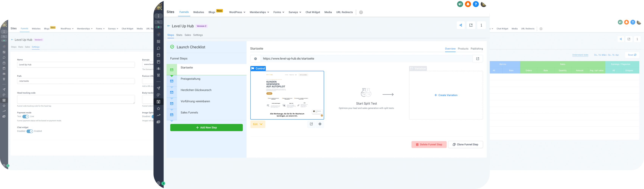
Task: Toggle Chat widget switch in the left Settings window
Action: point(30,131)
